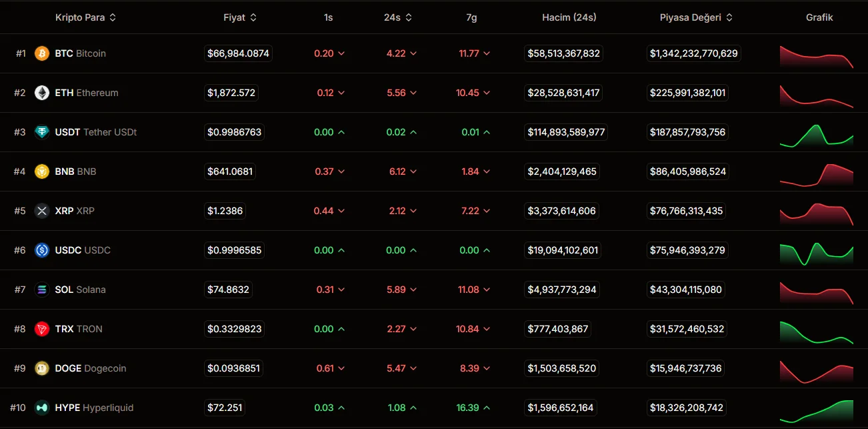Click Ethereum volume $28,528,631,417
Viewport: 868px width, 429px height.
(563, 93)
